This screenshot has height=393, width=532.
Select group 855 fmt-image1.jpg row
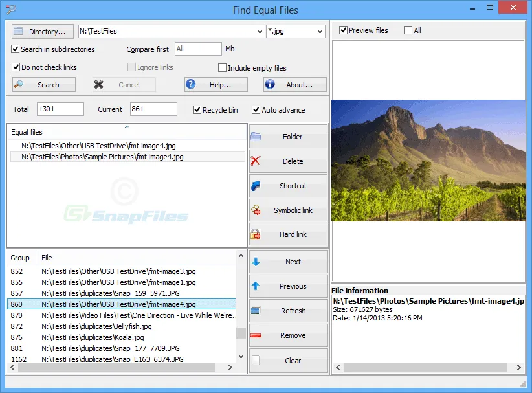coord(122,282)
